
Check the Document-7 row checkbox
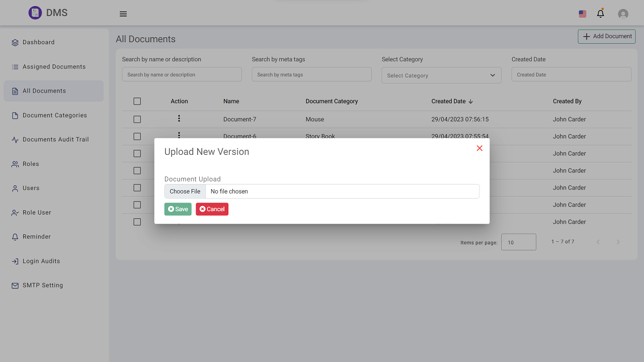(x=137, y=120)
